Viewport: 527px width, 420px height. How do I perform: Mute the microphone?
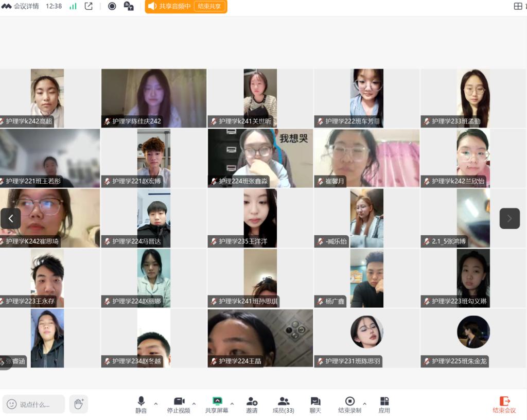click(141, 405)
